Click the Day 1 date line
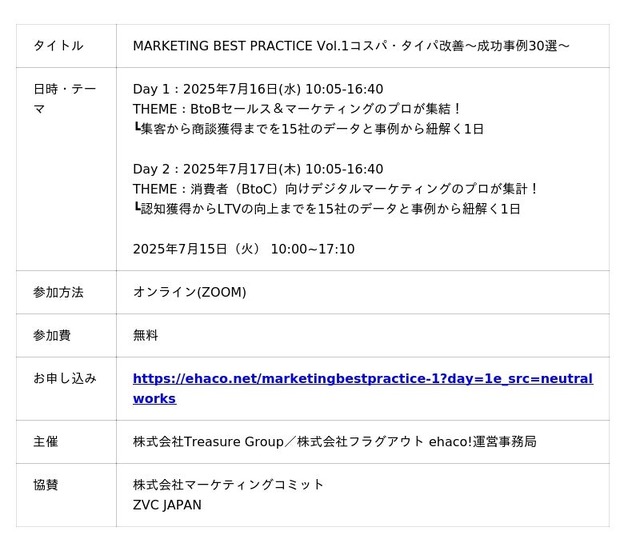 pos(257,89)
